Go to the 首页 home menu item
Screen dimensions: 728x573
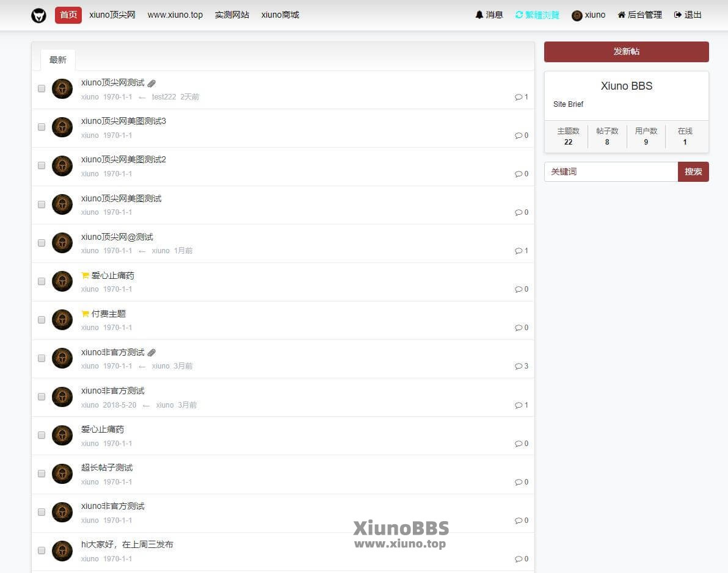click(x=68, y=15)
